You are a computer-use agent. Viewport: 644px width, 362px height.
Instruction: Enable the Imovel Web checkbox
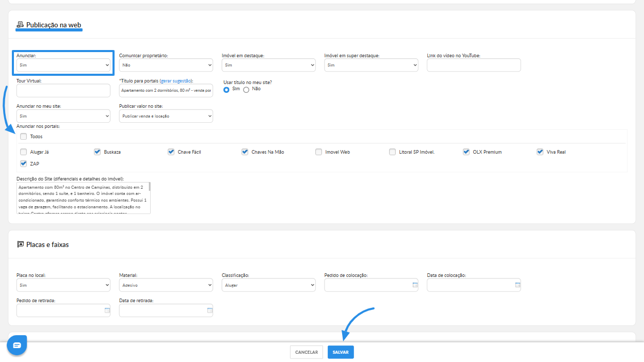[x=319, y=152]
